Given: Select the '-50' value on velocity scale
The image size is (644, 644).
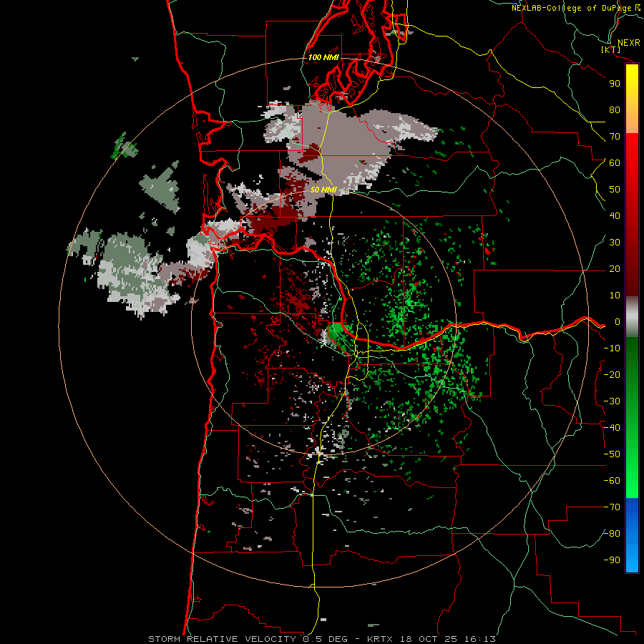Looking at the screenshot, I should point(612,454).
